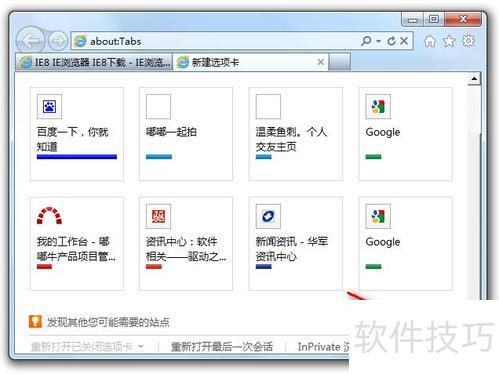Click blank thumbnail of 温柔鱼刺 tile
Image resolution: width=499 pixels, height=374 pixels.
(268, 107)
